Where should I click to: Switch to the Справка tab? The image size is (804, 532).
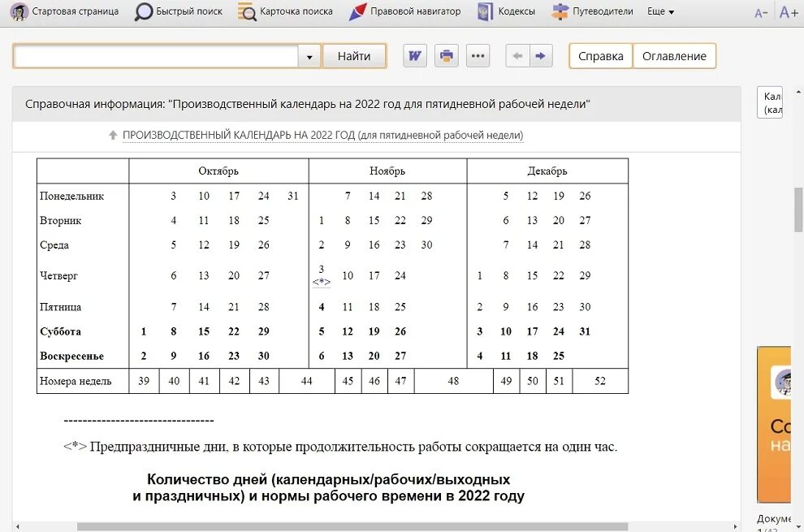tap(601, 56)
